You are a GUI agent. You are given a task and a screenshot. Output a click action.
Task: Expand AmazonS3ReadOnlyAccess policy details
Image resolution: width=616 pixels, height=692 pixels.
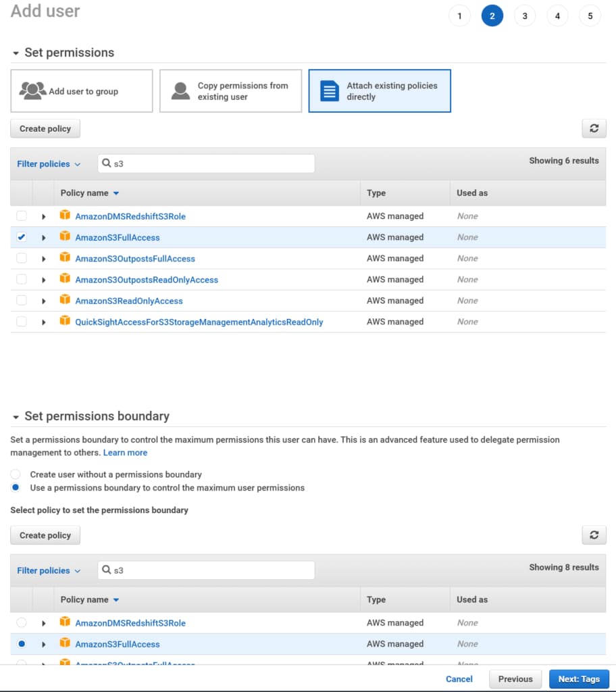pyautogui.click(x=43, y=301)
